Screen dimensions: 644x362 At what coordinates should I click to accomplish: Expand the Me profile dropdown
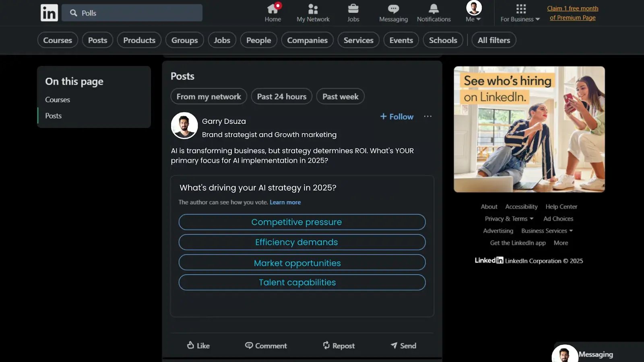coord(473,19)
